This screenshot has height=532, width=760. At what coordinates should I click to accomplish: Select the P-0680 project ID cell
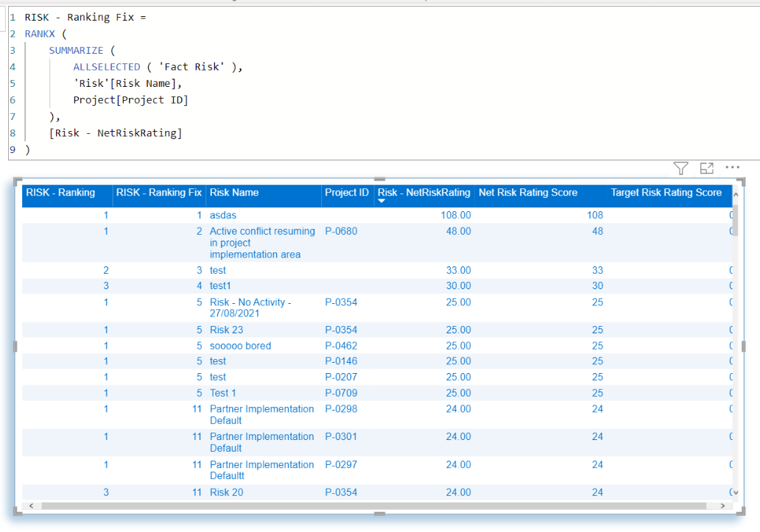coord(341,231)
